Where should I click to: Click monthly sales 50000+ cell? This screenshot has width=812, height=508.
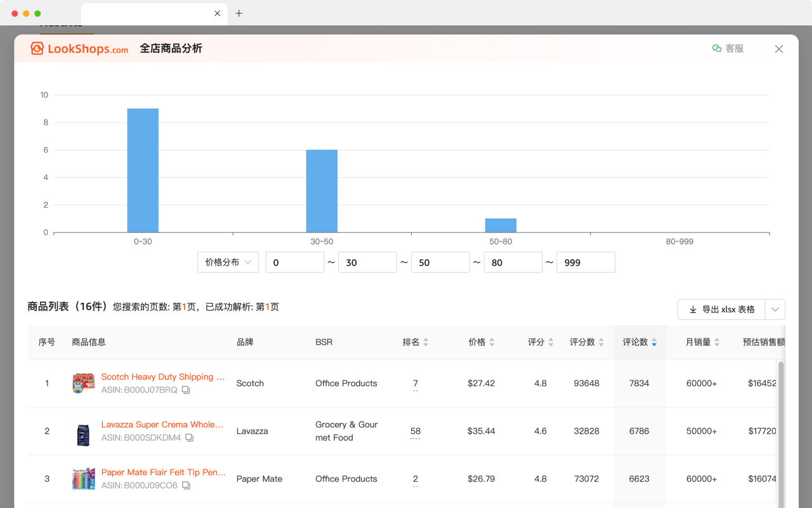pyautogui.click(x=702, y=431)
